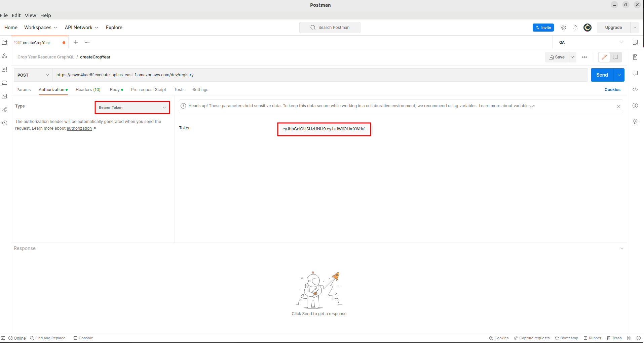Image resolution: width=644 pixels, height=343 pixels.
Task: Save the request
Action: 557,57
